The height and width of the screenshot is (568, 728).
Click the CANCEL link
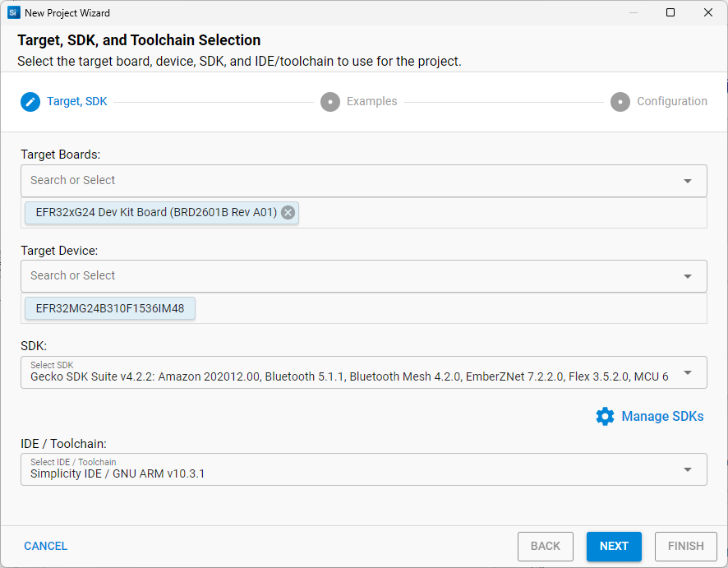(45, 546)
